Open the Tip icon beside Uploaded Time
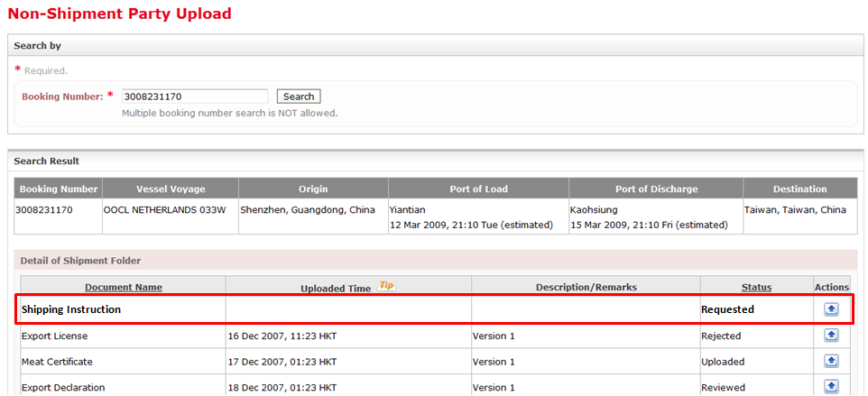This screenshot has width=868, height=396. [386, 286]
